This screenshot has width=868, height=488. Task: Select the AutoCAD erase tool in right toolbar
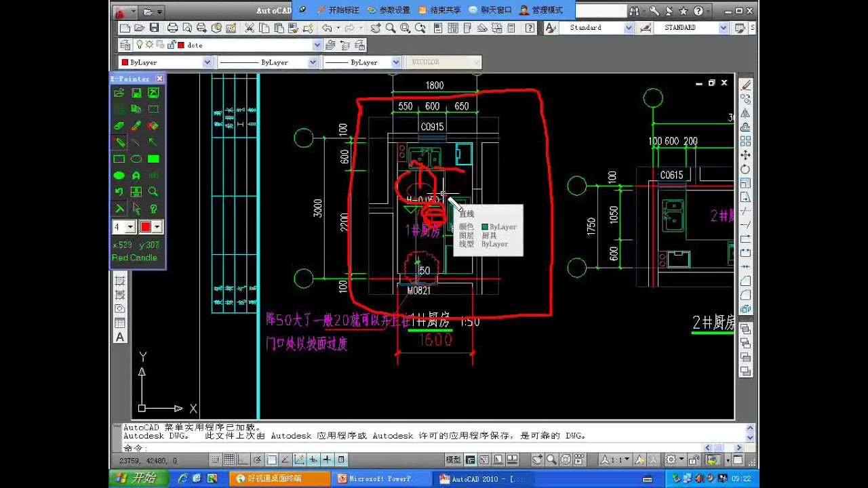click(x=746, y=85)
